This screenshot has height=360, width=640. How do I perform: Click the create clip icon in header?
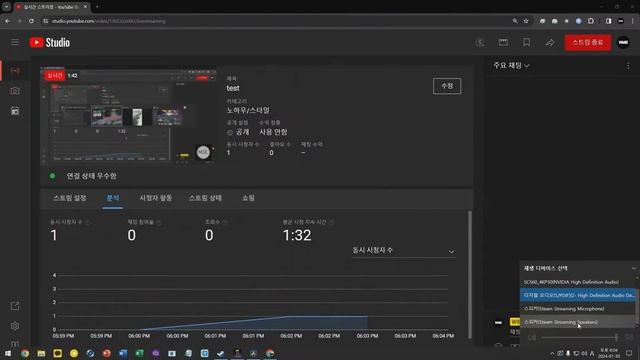(480, 42)
